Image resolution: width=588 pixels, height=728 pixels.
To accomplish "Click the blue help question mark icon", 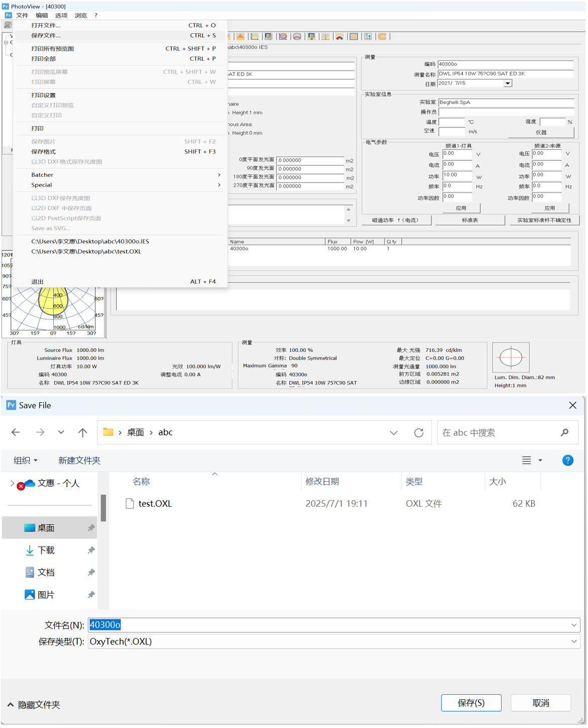I will [567, 461].
